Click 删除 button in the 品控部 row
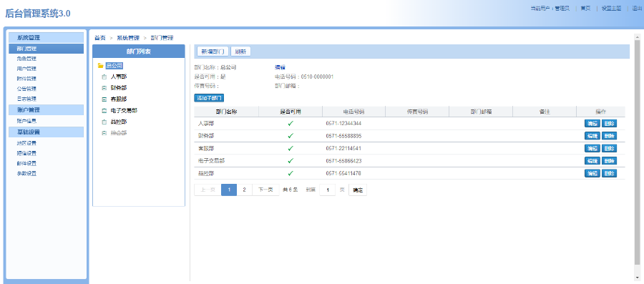The width and height of the screenshot is (644, 284). click(609, 173)
